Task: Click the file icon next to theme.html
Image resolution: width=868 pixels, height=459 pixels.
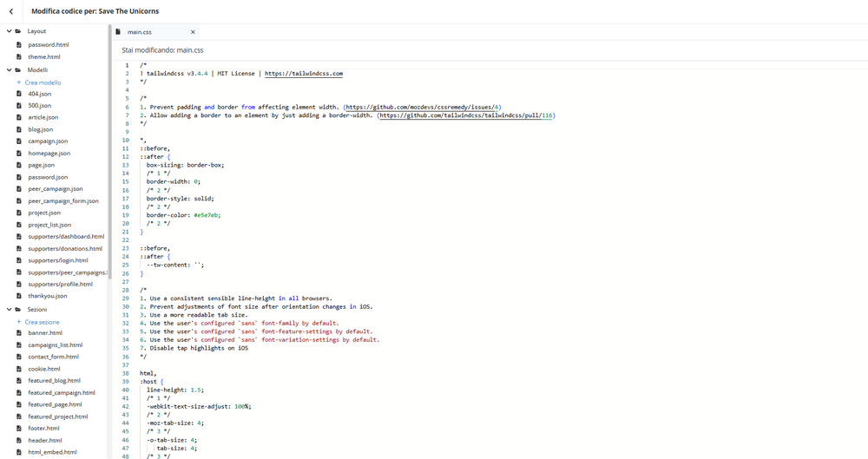Action: [18, 57]
